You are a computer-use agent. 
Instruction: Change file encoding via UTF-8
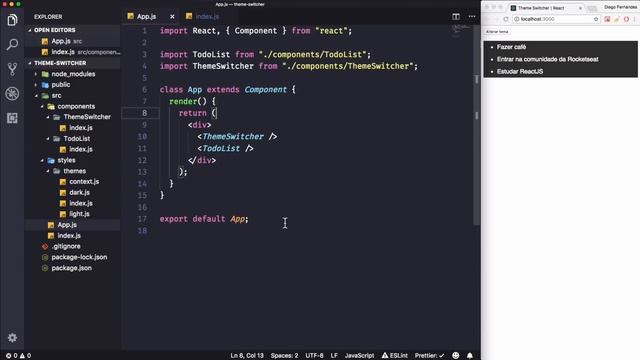tap(314, 356)
